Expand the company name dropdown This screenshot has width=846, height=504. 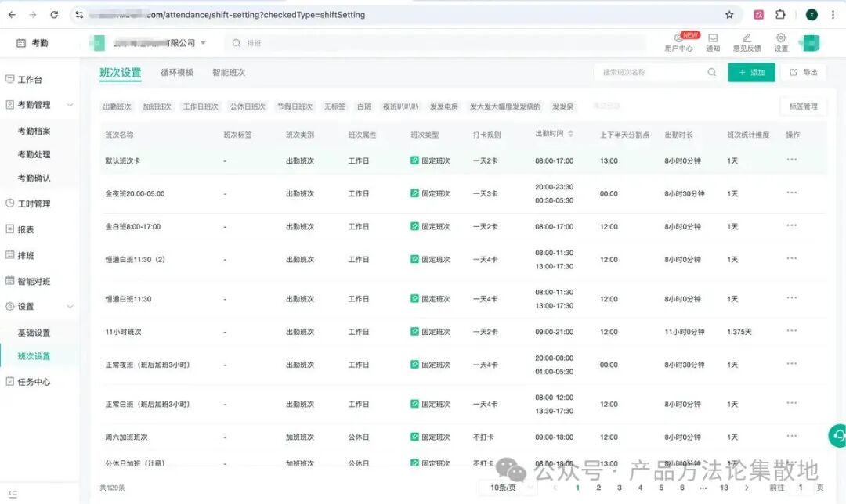(203, 42)
